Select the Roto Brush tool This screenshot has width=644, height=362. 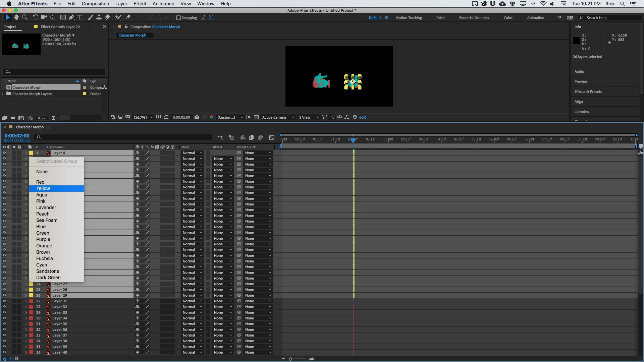point(118,17)
